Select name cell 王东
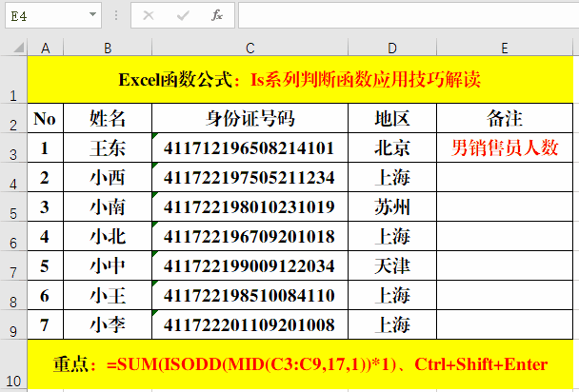The height and width of the screenshot is (392, 579). pyautogui.click(x=108, y=147)
